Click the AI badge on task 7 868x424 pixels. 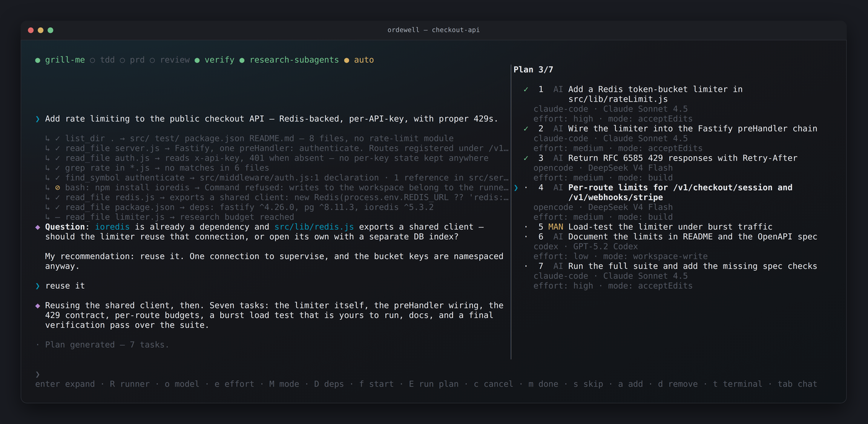point(558,267)
